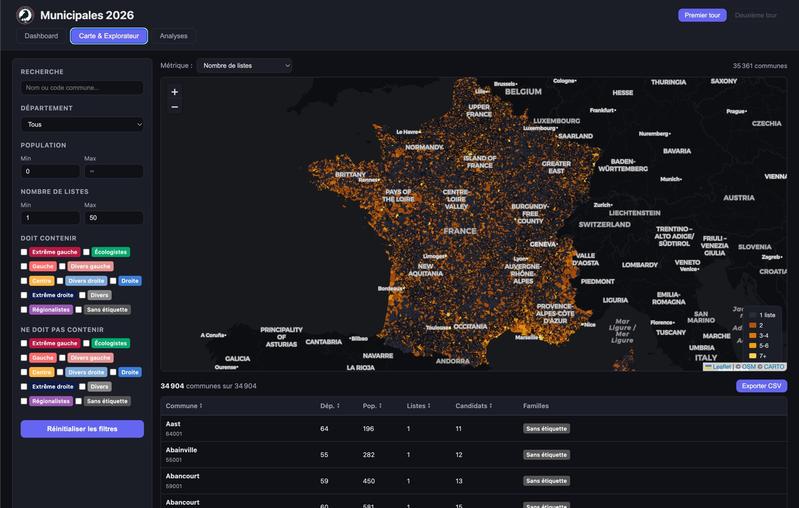Check Régionalistes under Doit contenir
The width and height of the screenshot is (799, 508).
pos(24,310)
